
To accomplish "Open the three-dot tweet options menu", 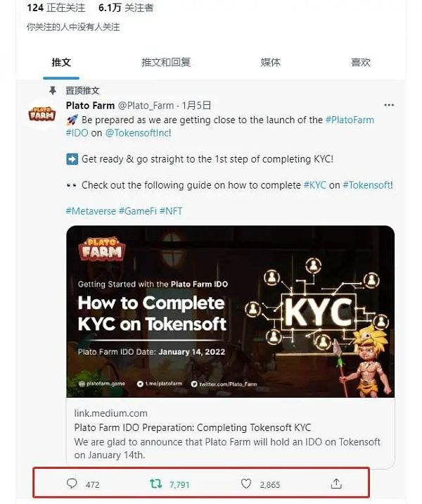I will point(389,105).
